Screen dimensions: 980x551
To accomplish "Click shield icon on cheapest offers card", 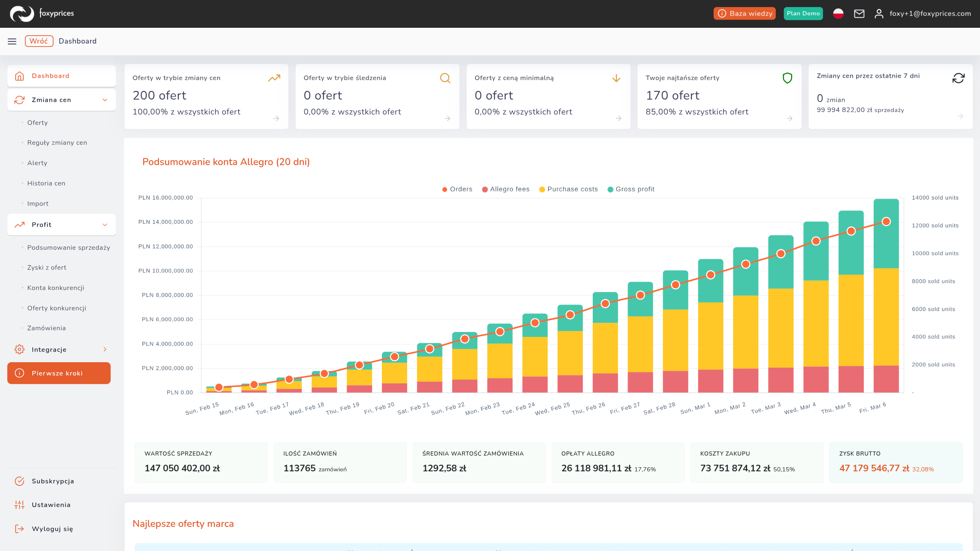I will pos(787,78).
